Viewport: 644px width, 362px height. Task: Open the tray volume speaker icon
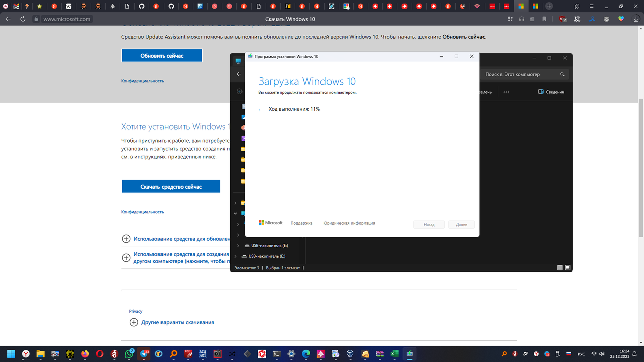[602, 354]
